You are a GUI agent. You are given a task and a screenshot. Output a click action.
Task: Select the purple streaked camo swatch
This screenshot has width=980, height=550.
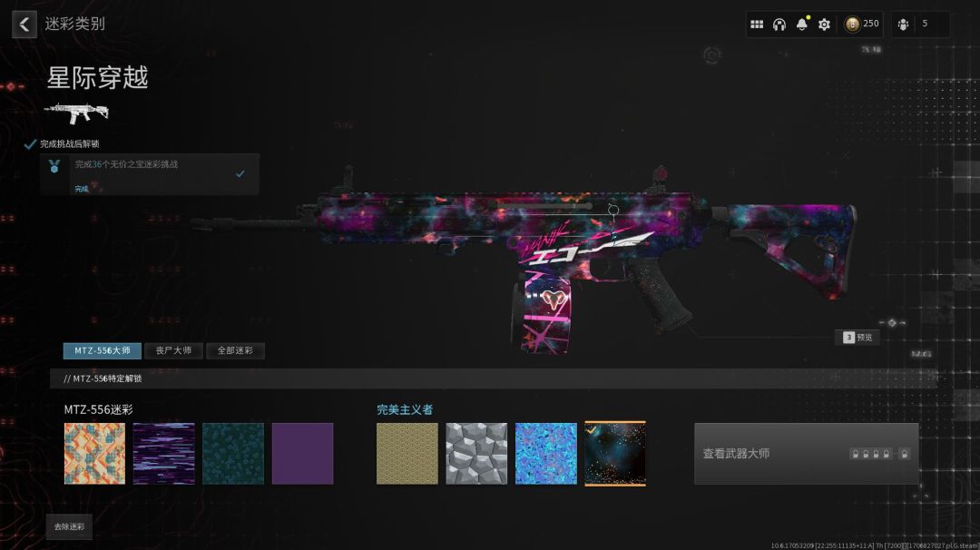click(163, 454)
